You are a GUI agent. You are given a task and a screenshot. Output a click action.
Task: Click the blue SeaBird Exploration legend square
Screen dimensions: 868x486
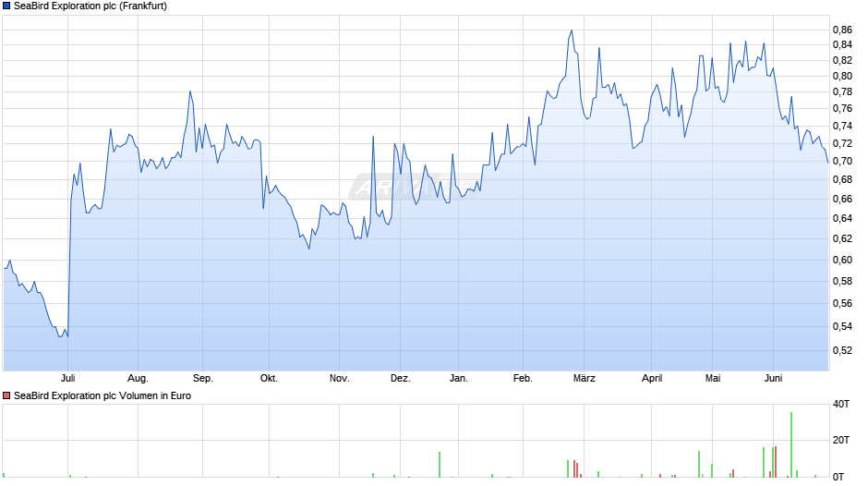[6, 6]
